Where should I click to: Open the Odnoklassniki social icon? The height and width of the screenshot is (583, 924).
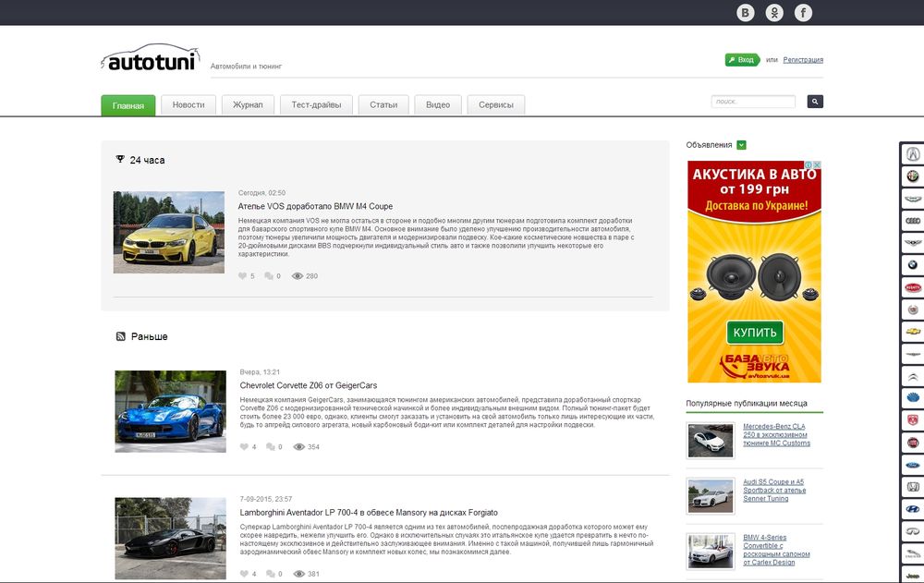pos(774,12)
